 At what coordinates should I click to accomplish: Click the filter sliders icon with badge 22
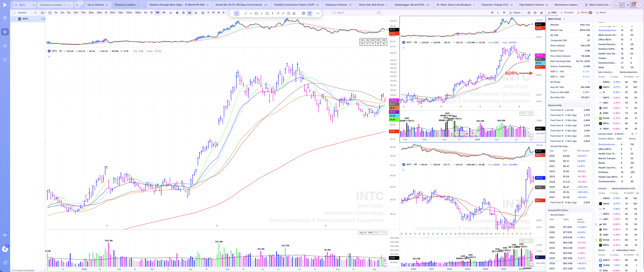(77, 5)
